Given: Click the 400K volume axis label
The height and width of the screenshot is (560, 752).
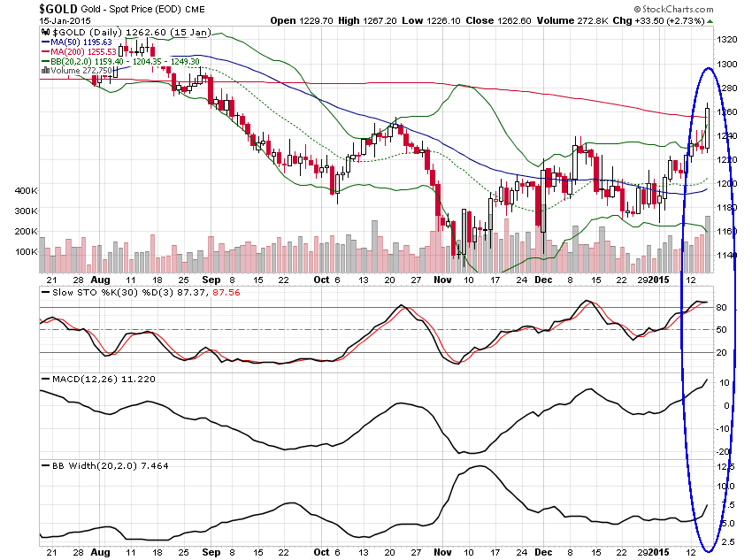Looking at the screenshot, I should 26,191.
